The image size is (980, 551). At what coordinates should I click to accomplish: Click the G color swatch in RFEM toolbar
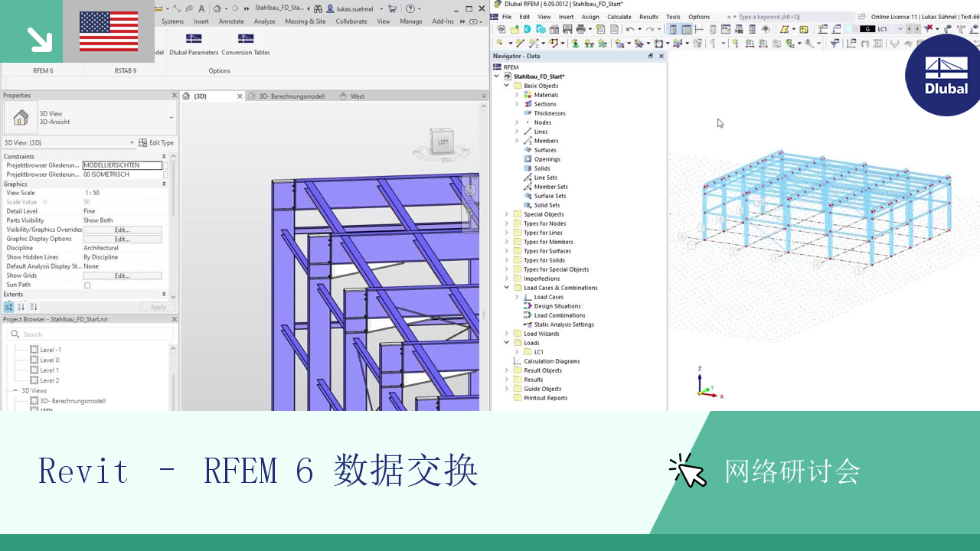tap(867, 28)
